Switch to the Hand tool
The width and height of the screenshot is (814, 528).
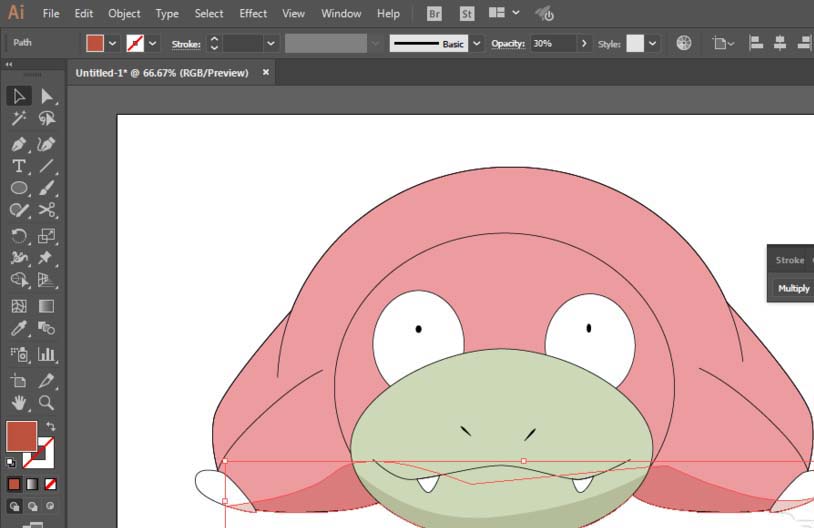18,402
